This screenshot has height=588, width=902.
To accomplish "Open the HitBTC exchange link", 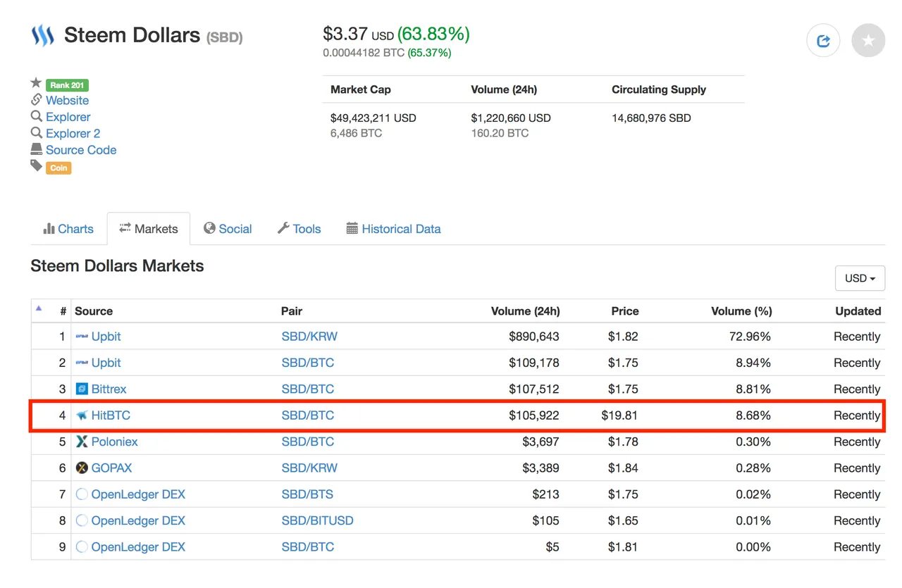I will [111, 415].
